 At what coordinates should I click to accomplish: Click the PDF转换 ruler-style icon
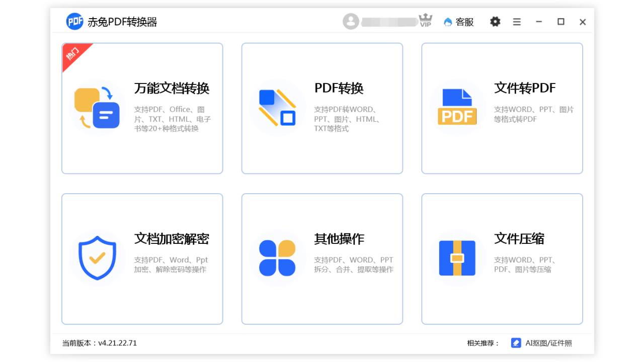pos(277,108)
